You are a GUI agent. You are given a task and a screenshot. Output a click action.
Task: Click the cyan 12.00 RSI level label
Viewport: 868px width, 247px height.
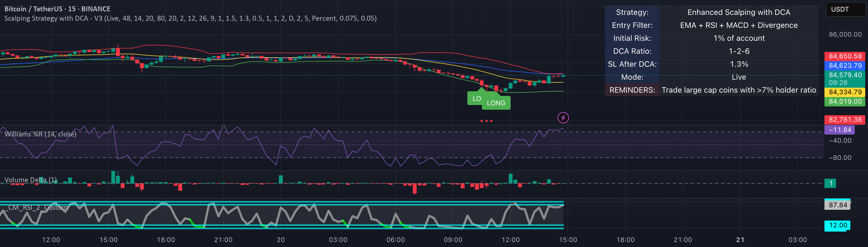pos(837,225)
